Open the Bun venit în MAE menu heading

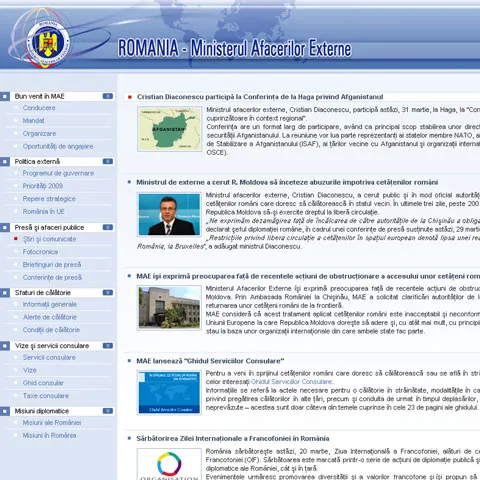pos(39,96)
